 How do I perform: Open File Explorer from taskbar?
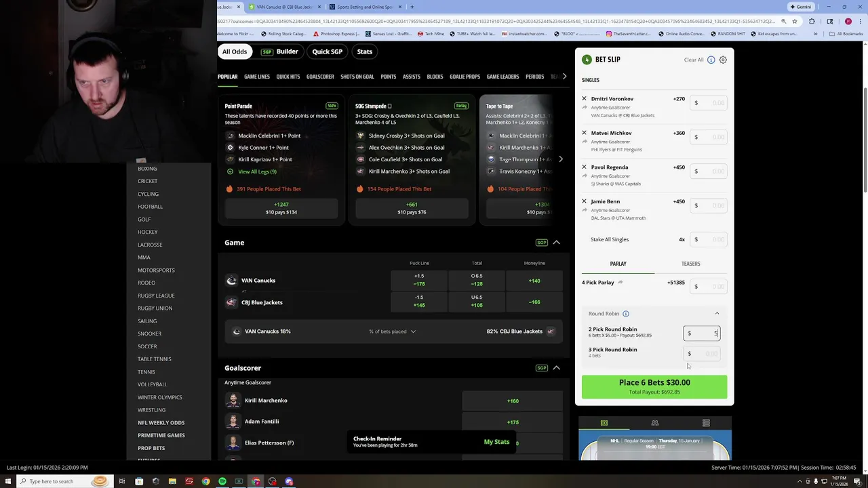click(172, 481)
